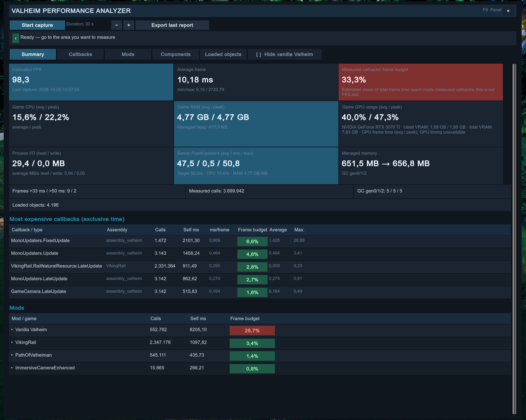
Task: Click the red 25,7% frame budget bar
Action: (252, 331)
